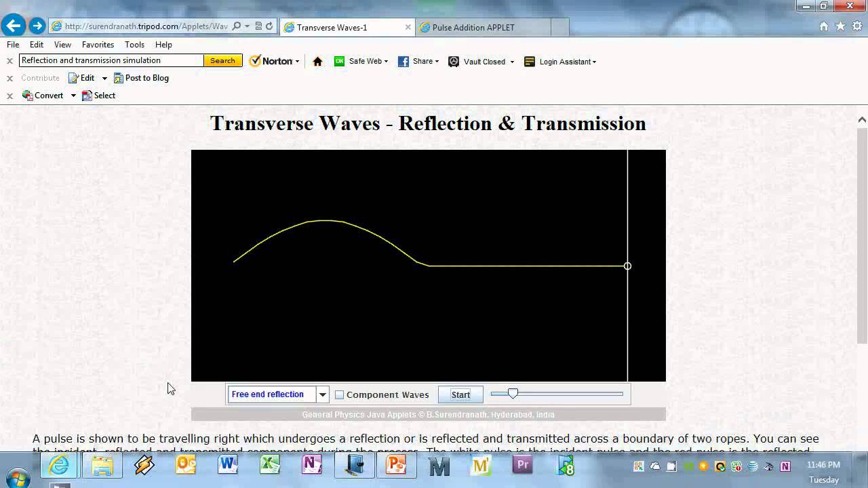Expand the Safe Web dropdown
Screen dimensions: 868x488
click(386, 62)
